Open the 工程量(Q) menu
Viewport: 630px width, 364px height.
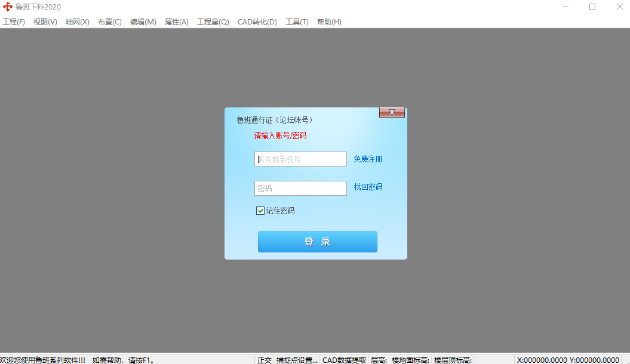coord(213,22)
